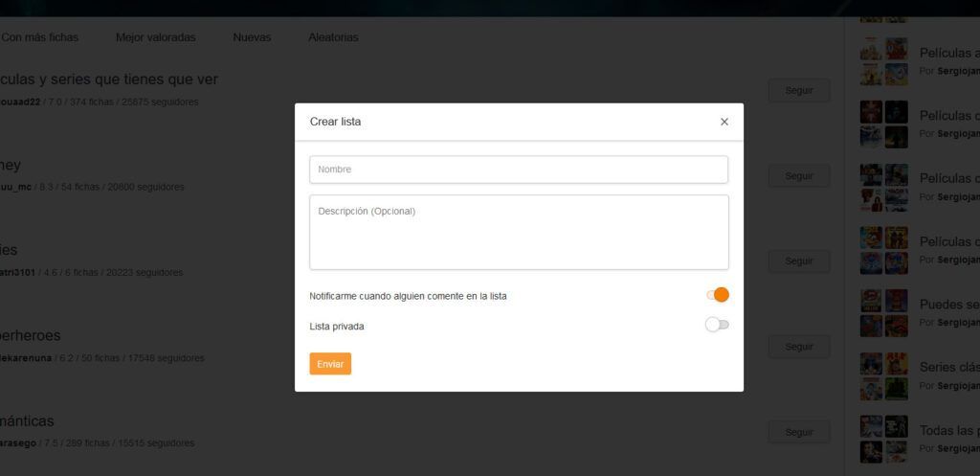Click poster thumbnails beside 'Series clás'
980x476 pixels.
[883, 376]
